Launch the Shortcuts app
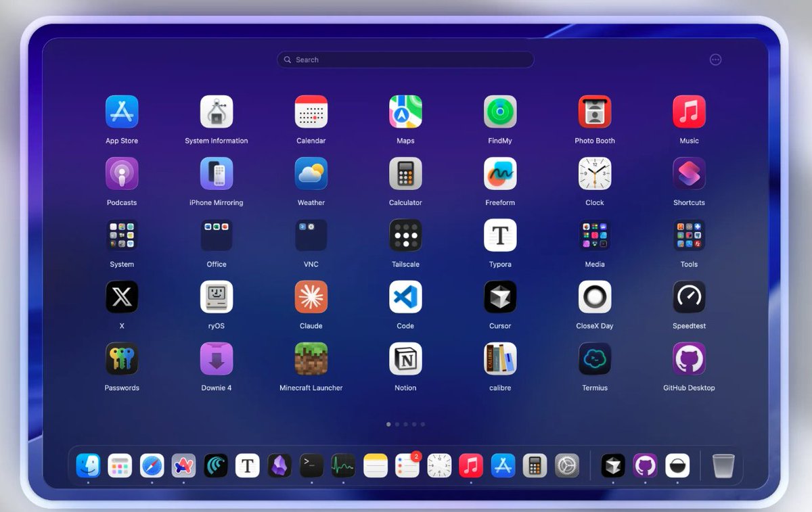The width and height of the screenshot is (812, 512). point(689,174)
